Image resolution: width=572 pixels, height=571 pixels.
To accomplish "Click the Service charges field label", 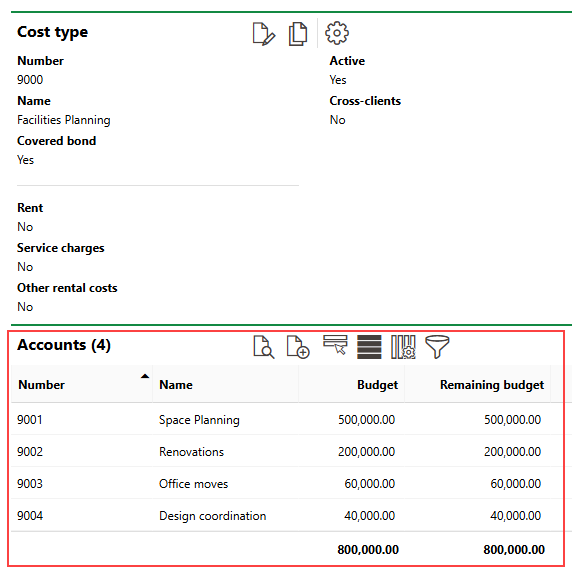I will coord(61,248).
